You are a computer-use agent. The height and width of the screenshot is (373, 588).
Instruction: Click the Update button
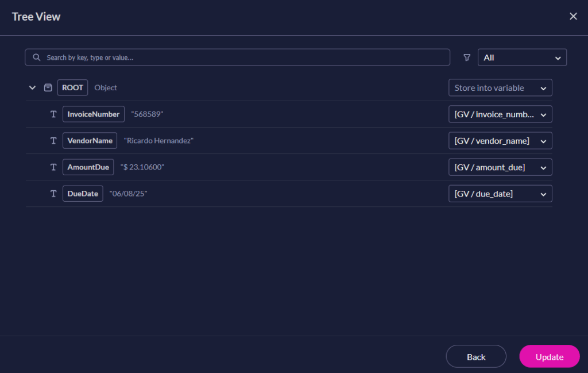coord(549,356)
